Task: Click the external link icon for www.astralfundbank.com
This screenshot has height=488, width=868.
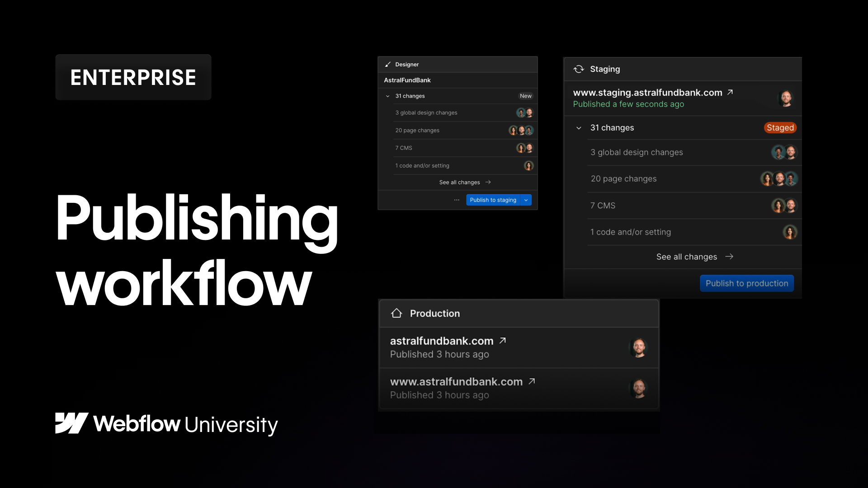Action: point(533,381)
